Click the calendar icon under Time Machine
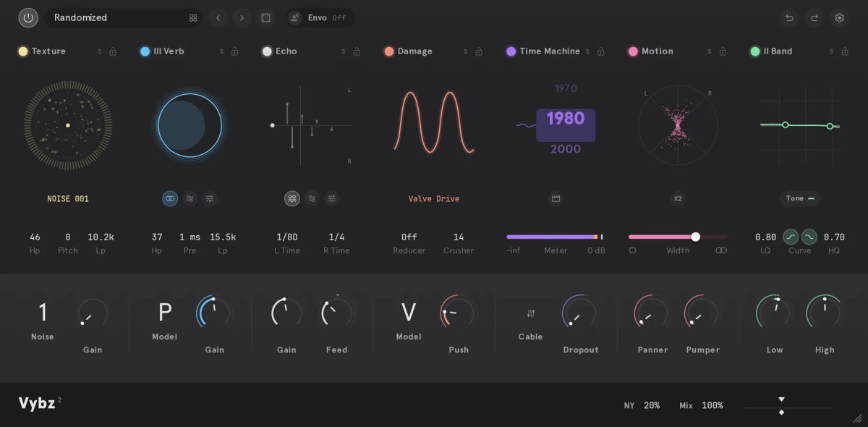The height and width of the screenshot is (427, 868). pyautogui.click(x=556, y=198)
